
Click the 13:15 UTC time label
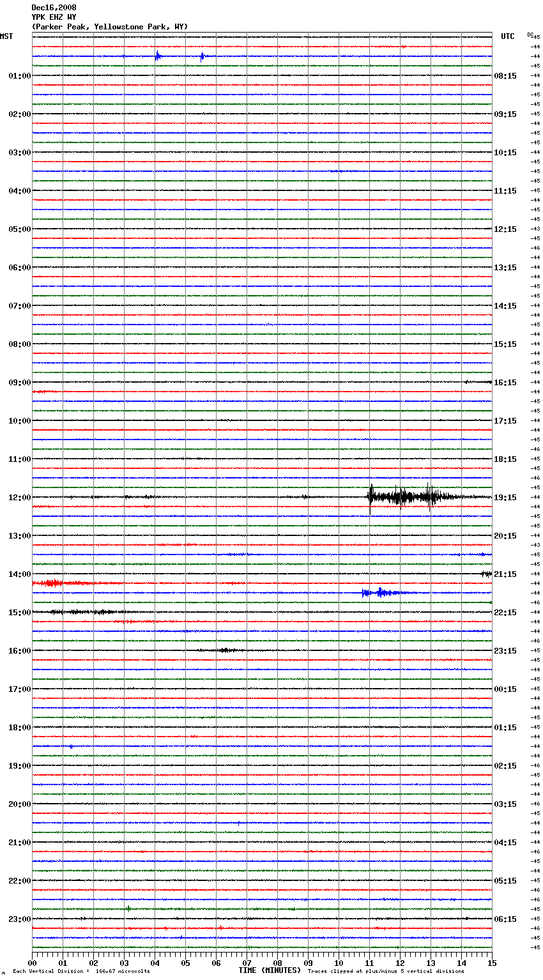(505, 268)
